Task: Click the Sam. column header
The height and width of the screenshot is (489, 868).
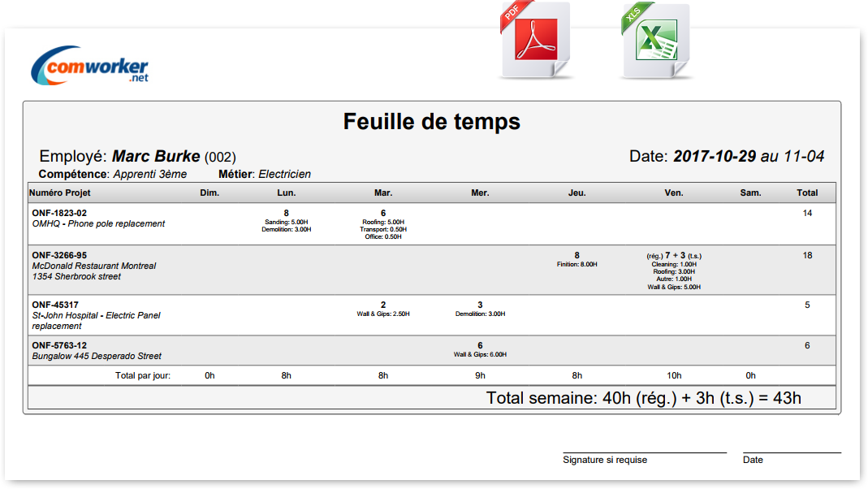Action: 750,193
